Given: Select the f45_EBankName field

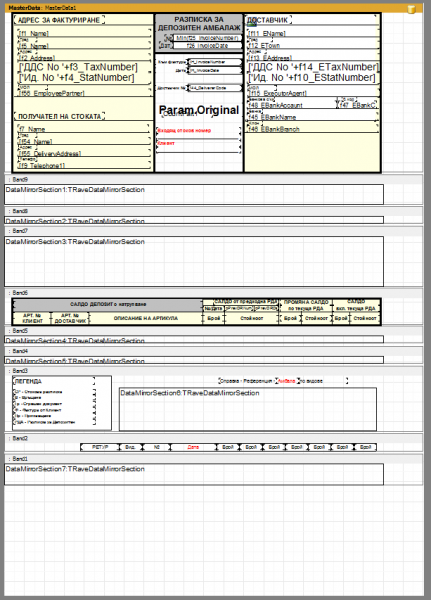Looking at the screenshot, I should point(313,117).
